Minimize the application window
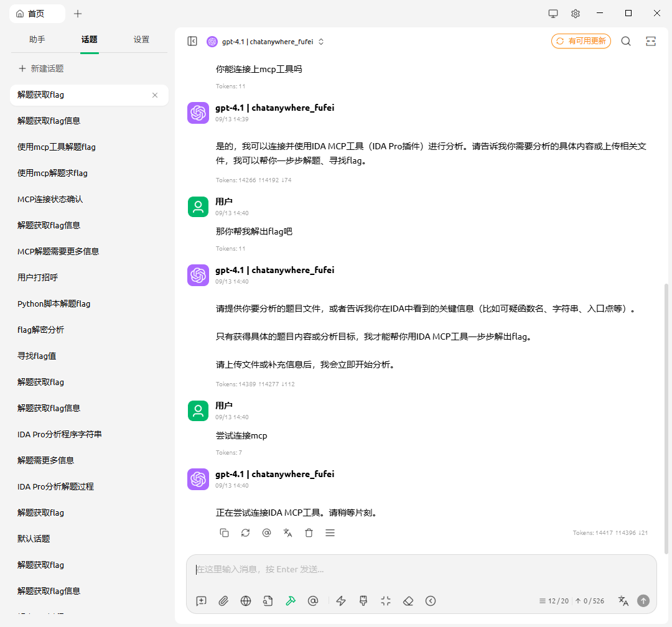Image resolution: width=672 pixels, height=627 pixels. tap(600, 13)
